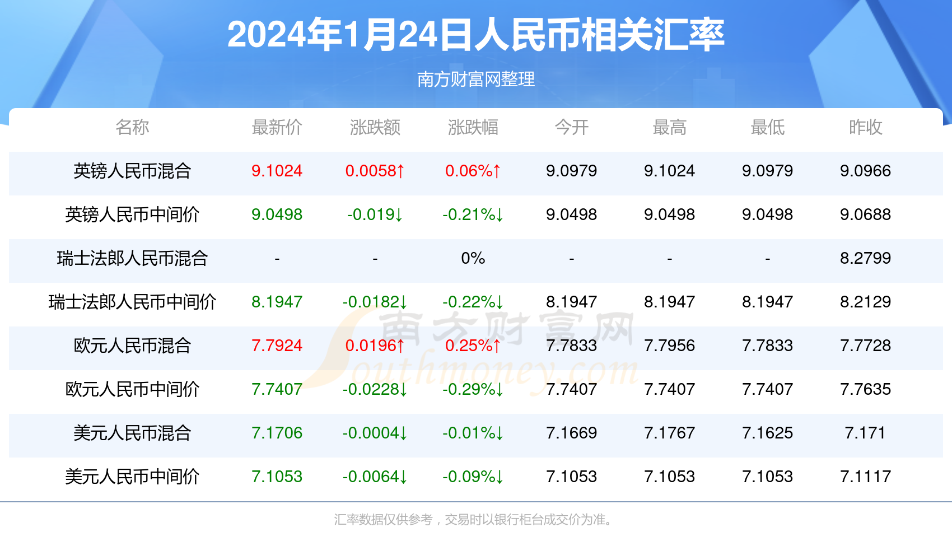Viewport: 952px width, 560px height.
Task: Click the high value 7.1767
Action: tap(669, 433)
